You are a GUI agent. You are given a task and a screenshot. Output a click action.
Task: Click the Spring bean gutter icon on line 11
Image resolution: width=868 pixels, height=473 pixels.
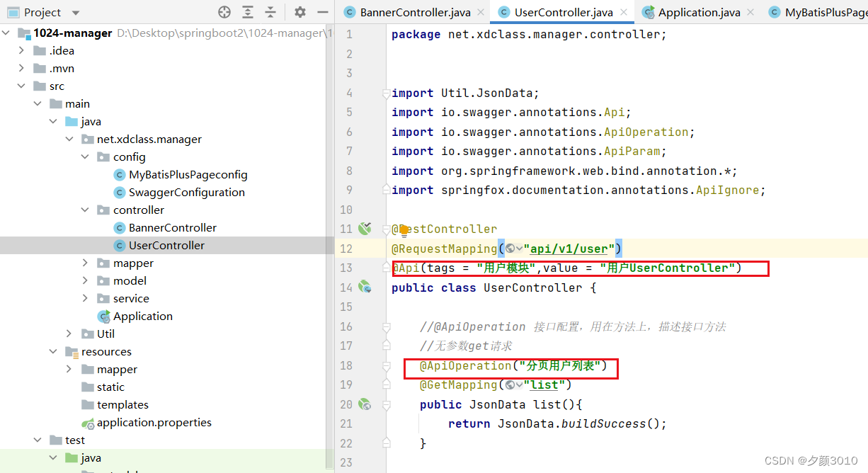(364, 228)
